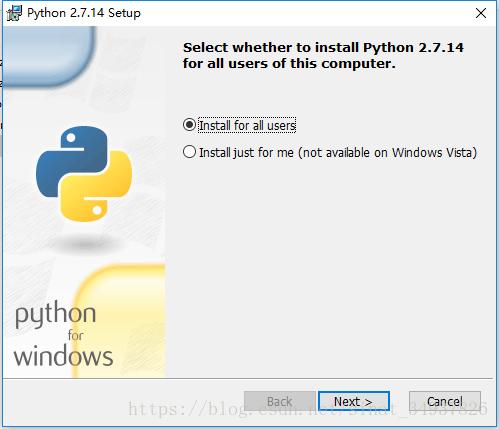Select 'Install for all users' radio circle
Viewport: 499px width, 429px height.
[189, 125]
